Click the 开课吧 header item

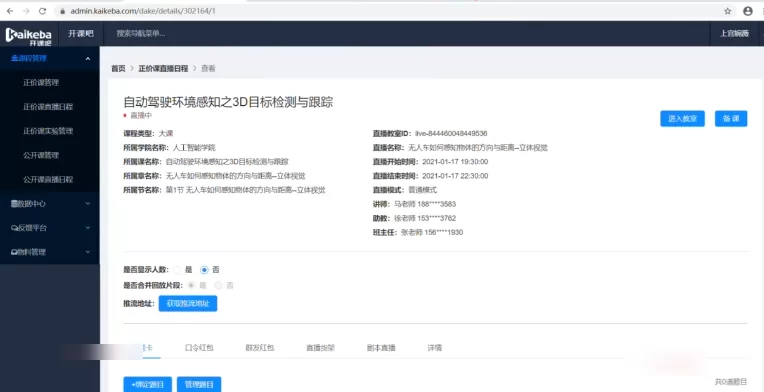(81, 34)
